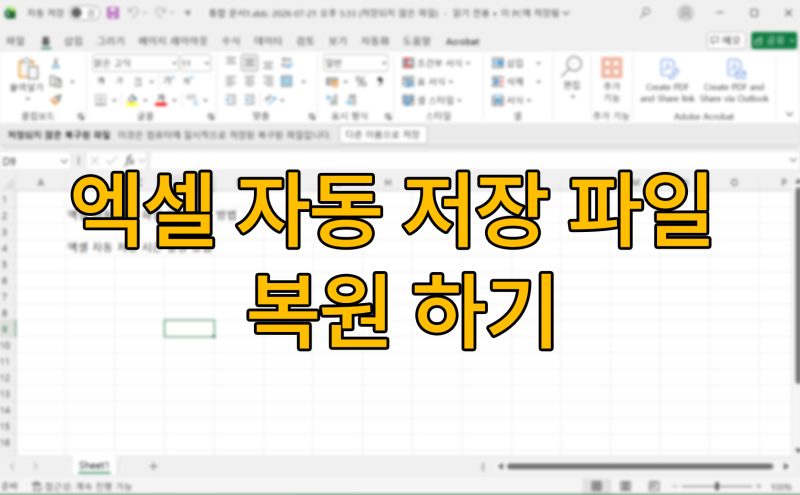Viewport: 800px width, 495px height.
Task: Switch to the 페이지 레이아웃 tab
Action: pos(173,41)
